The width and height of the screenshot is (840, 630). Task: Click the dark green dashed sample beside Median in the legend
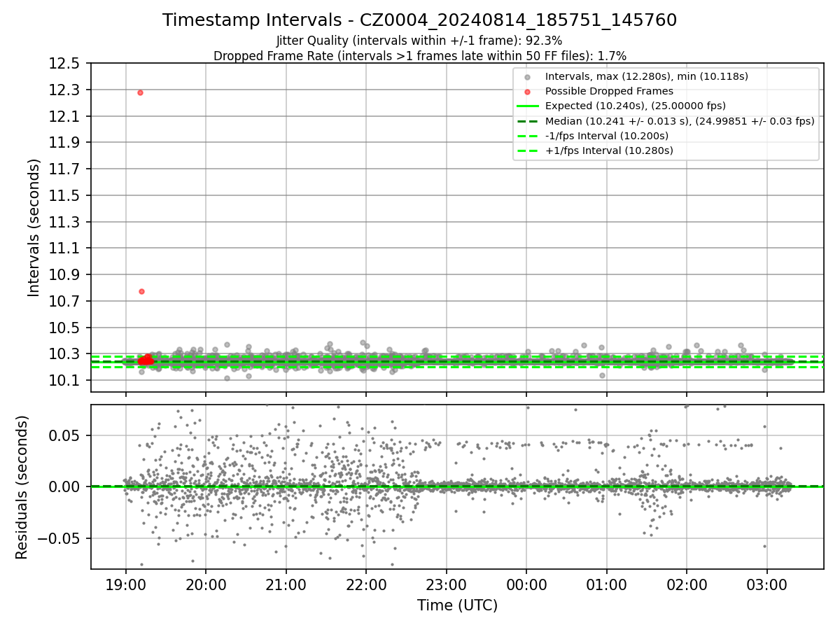point(527,120)
